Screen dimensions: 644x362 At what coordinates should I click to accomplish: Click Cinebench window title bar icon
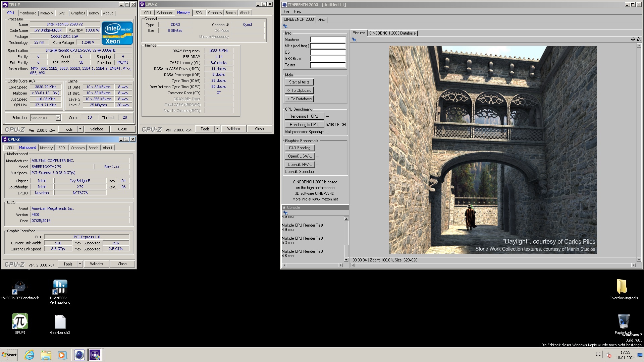[x=284, y=5]
